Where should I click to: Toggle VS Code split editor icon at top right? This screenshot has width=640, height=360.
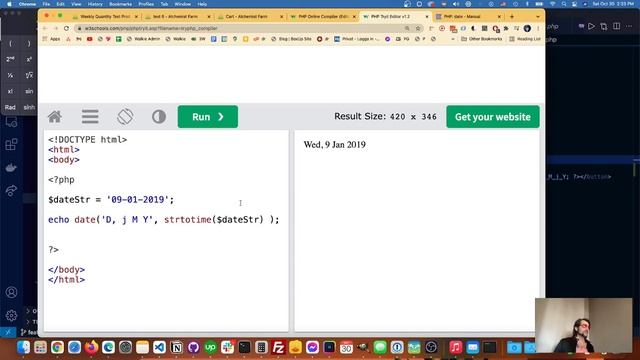tap(616, 27)
